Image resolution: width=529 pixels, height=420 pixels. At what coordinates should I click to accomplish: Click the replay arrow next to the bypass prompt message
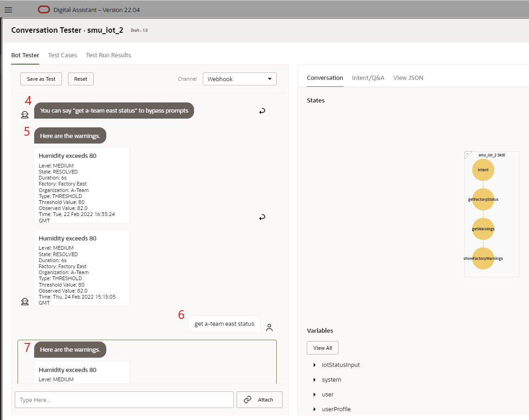click(x=262, y=111)
